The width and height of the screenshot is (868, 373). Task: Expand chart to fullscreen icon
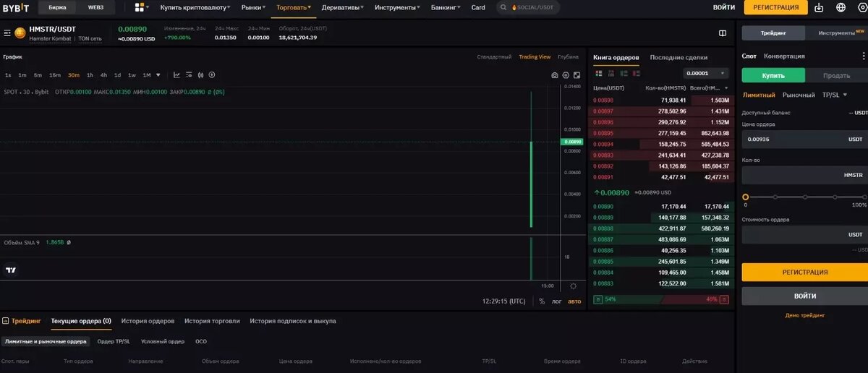point(576,75)
